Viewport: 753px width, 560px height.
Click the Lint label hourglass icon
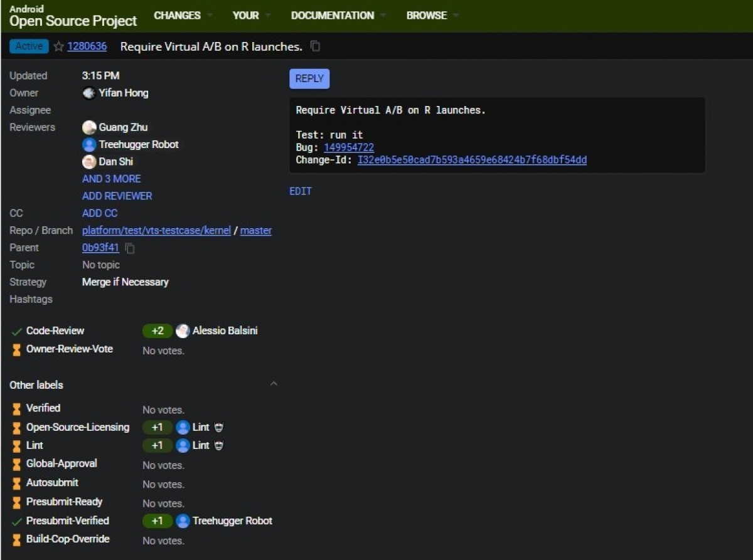click(17, 446)
